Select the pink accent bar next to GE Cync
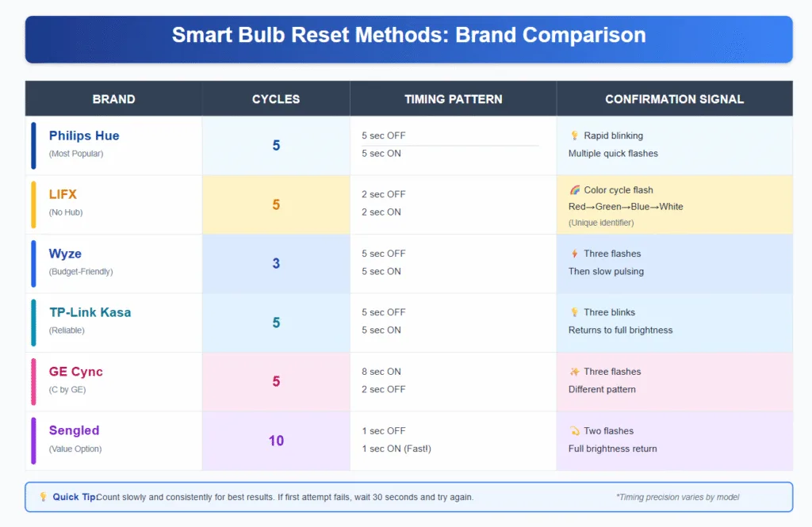The image size is (812, 527). 33,381
